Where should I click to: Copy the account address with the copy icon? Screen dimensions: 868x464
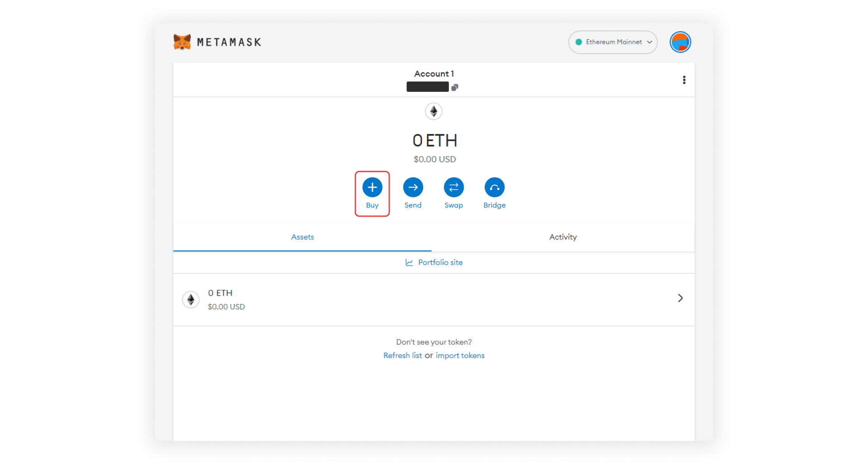tap(455, 87)
